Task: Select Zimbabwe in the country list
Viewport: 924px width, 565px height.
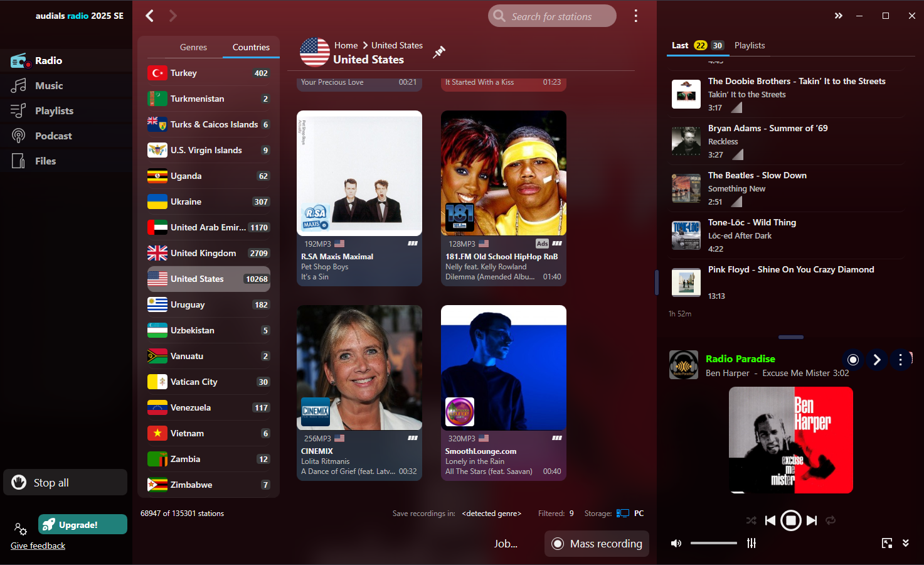Action: click(x=209, y=485)
